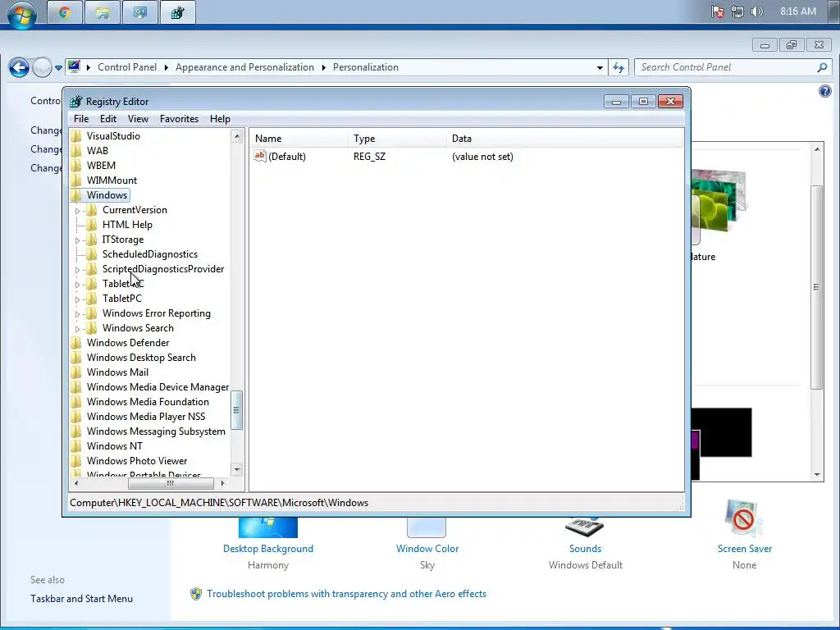Select the ScheduledDiagnostics key
840x630 pixels.
click(150, 254)
